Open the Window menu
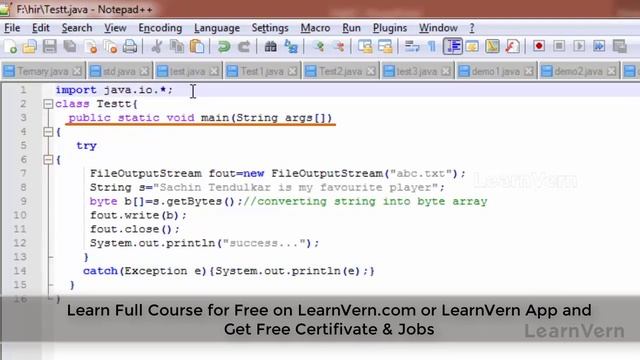Viewport: 640px width, 360px height. [x=438, y=28]
